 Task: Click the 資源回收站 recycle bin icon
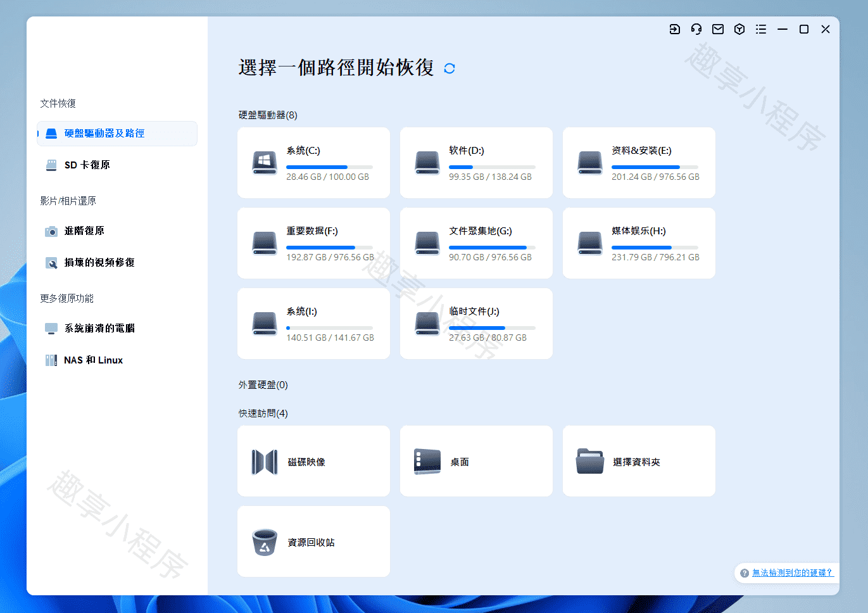[265, 543]
